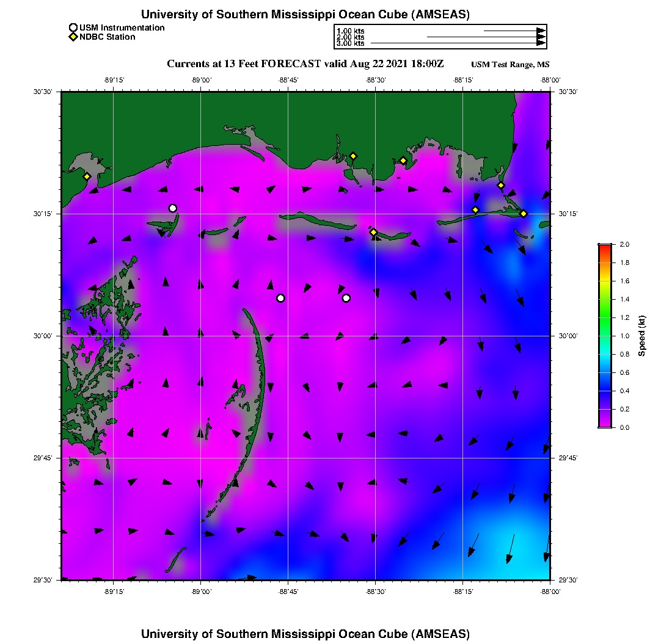Click the 3.00 kts reference arrow in scale box
Image resolution: width=672 pixels, height=641 pixels.
(458, 43)
